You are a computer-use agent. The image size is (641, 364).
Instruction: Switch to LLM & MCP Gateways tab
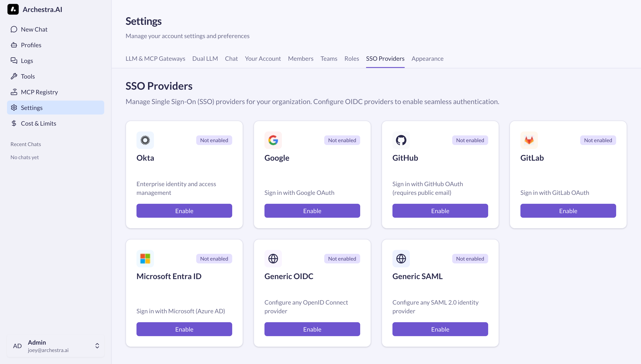(x=155, y=59)
